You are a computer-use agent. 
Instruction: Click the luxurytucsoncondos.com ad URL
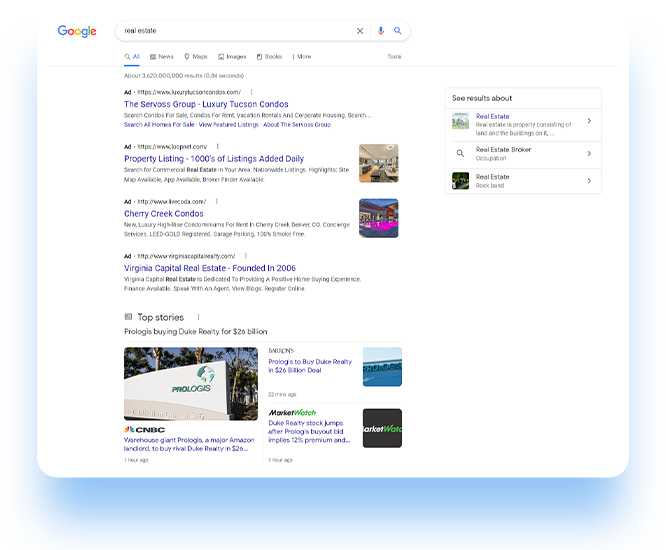point(189,92)
